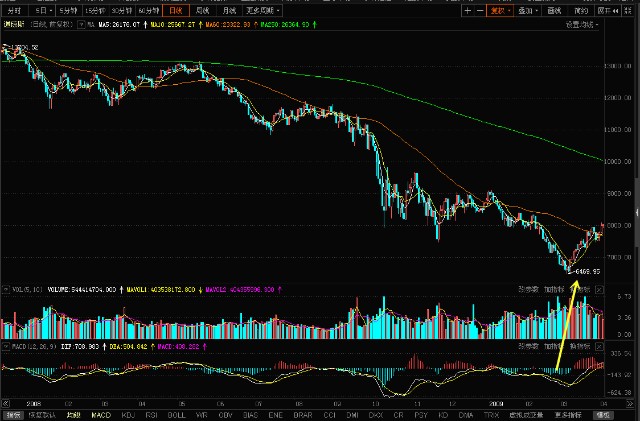The image size is (640, 421).
Task: Toggle the MA indicator dropdown box
Action: pos(81,25)
